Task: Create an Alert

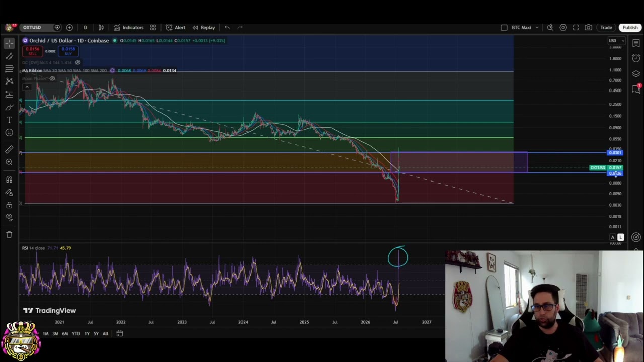Action: coord(175,27)
